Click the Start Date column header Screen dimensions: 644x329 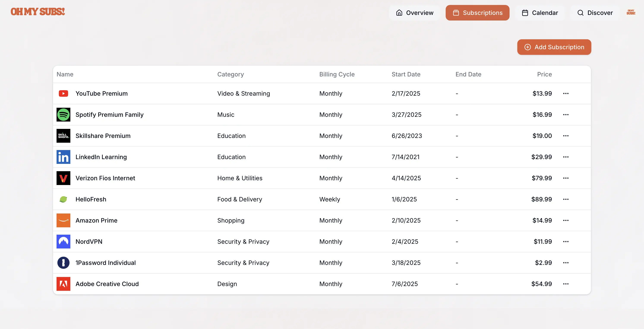pyautogui.click(x=406, y=74)
